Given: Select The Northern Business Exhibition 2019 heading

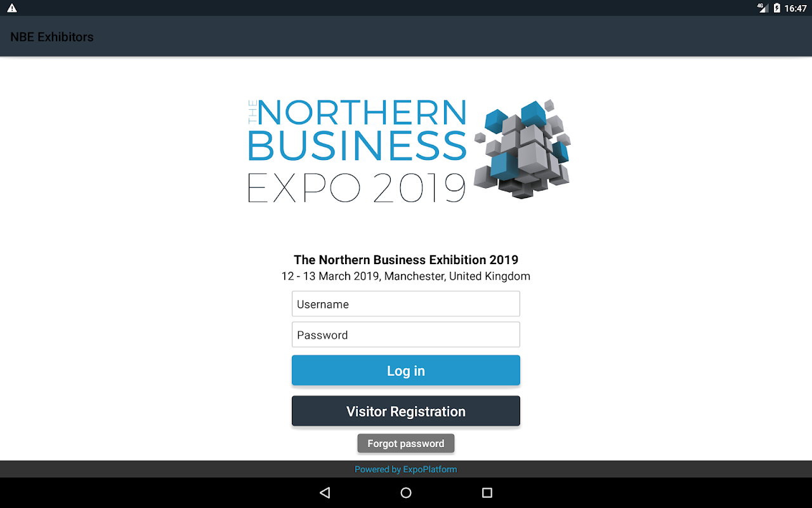Looking at the screenshot, I should [406, 260].
